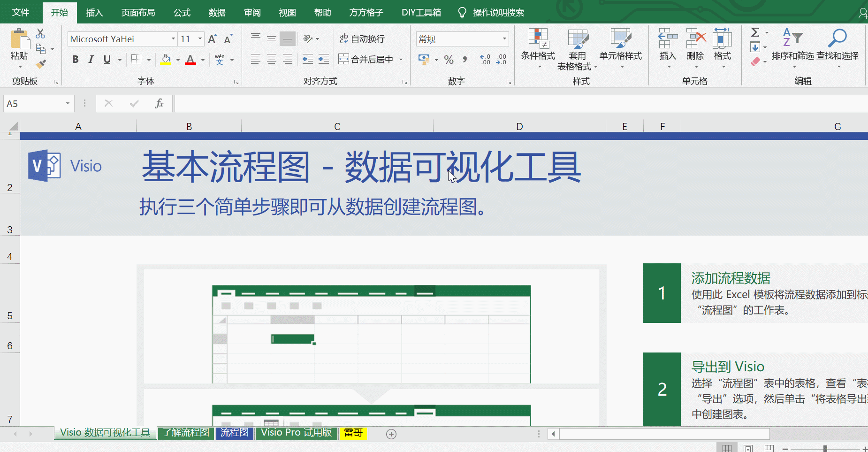Open the fill color dropdown arrow
The height and width of the screenshot is (452, 868).
pyautogui.click(x=177, y=60)
